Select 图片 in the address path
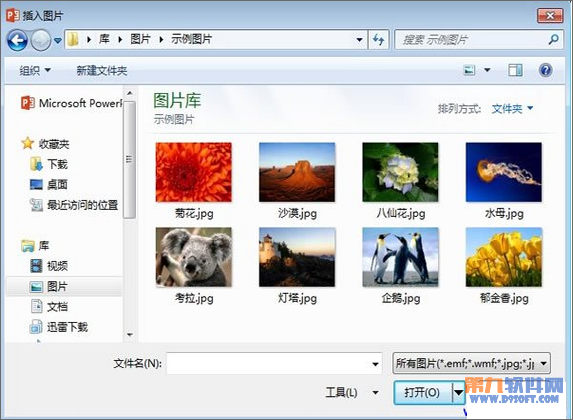Screen dimensions: 573x420 click(140, 39)
